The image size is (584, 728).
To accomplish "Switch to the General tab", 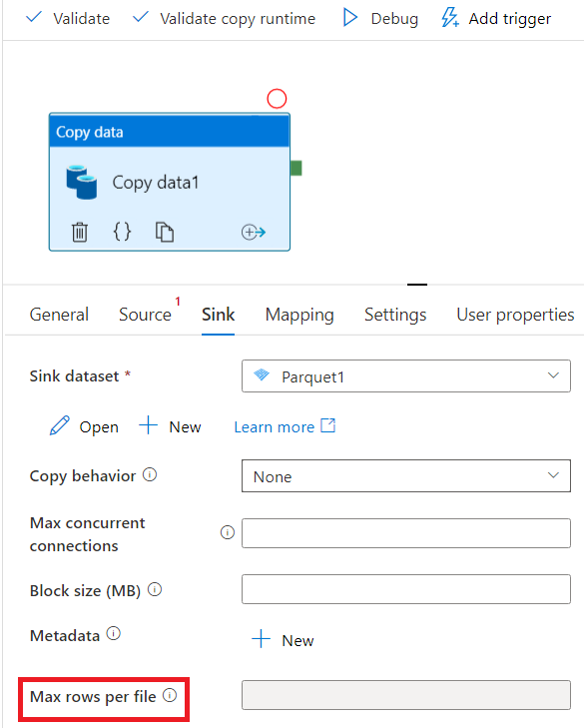I will (x=59, y=315).
